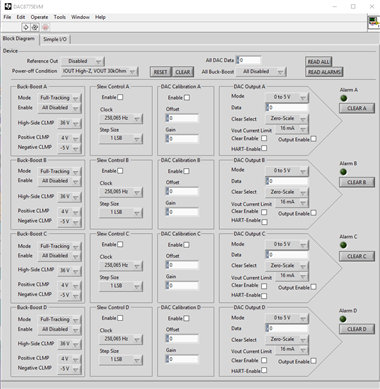Image resolution: width=380 pixels, height=389 pixels.
Task: Open Buck-Boost C Positive CLMP dropdown
Action: tap(69, 286)
